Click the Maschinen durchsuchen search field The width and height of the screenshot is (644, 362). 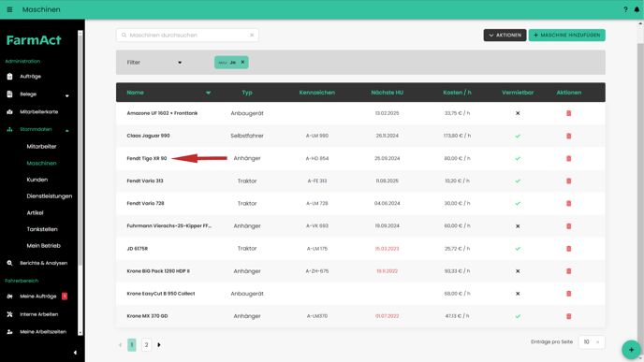[x=187, y=36]
